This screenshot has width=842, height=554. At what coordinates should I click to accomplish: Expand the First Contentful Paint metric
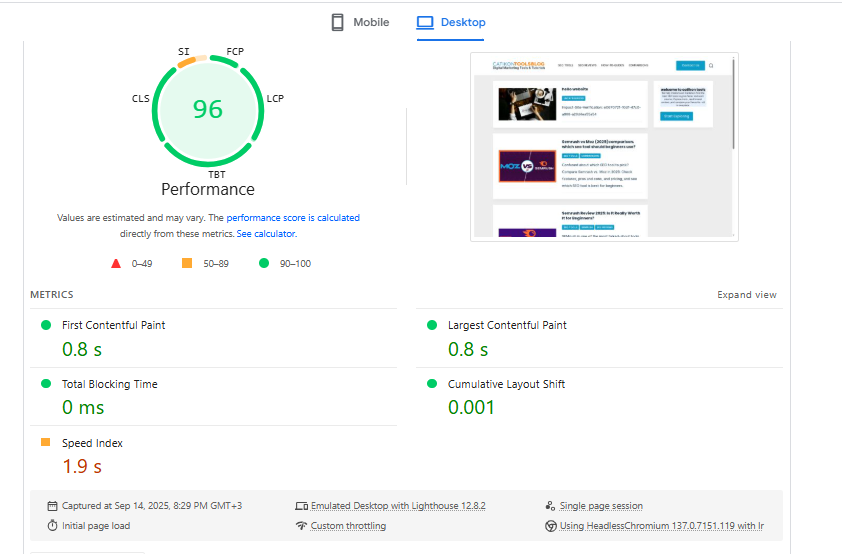click(x=113, y=325)
